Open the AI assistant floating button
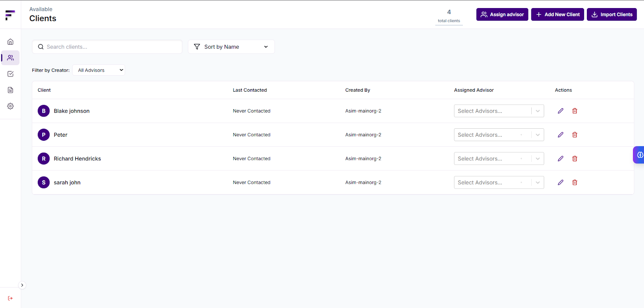Screen dimensions: 644x308 coord(639,155)
